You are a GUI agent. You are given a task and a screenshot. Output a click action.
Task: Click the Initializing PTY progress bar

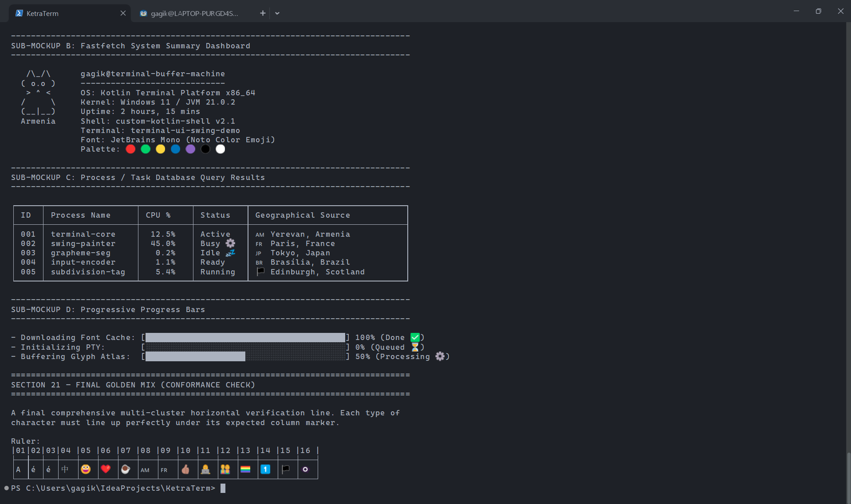245,347
